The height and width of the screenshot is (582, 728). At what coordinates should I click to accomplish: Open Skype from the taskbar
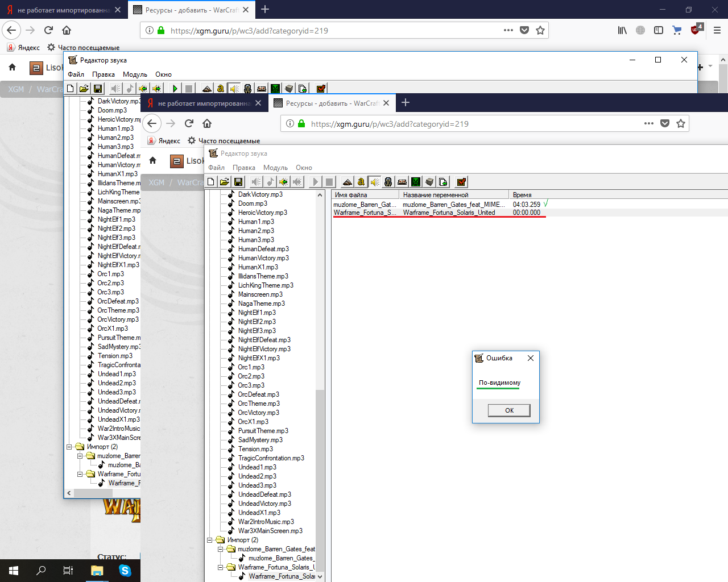coord(125,571)
